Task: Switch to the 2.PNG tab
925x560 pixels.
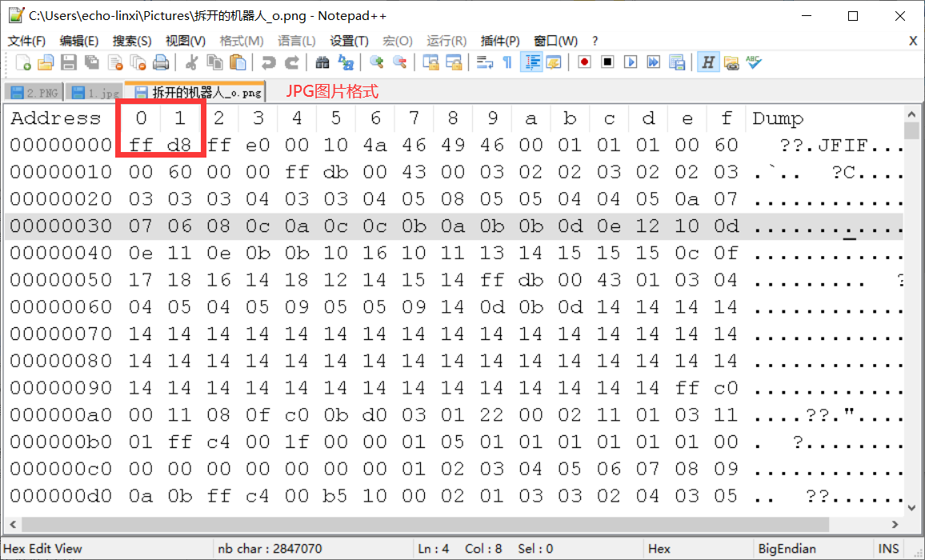Action: (x=35, y=91)
